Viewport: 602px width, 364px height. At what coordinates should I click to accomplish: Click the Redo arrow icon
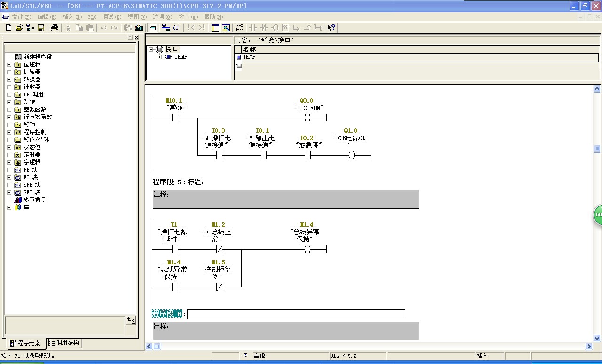114,28
